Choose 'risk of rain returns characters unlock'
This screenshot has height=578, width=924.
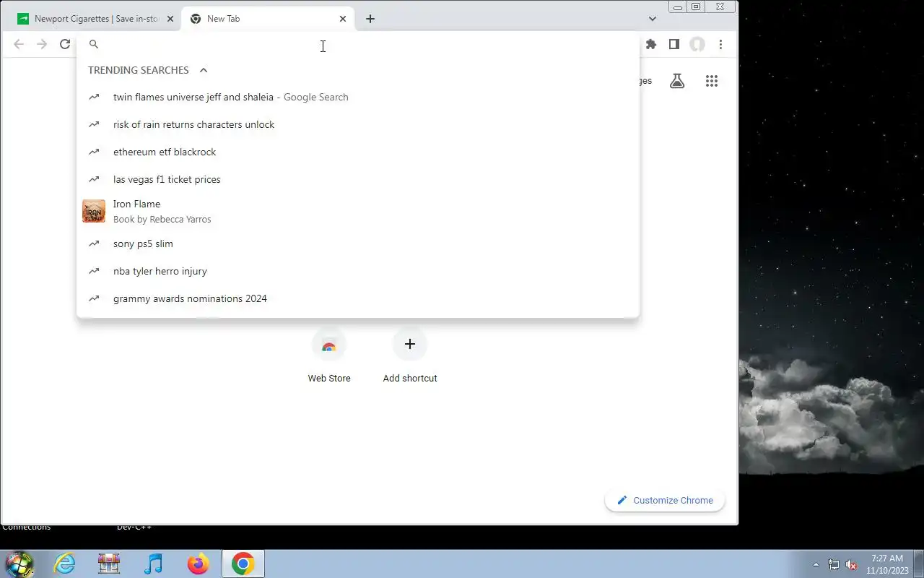[x=358, y=124]
